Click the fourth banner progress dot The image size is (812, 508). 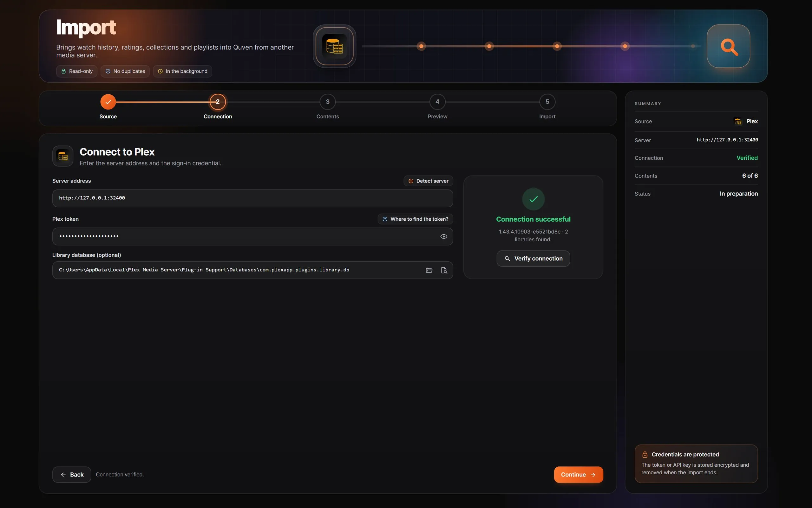click(x=625, y=46)
